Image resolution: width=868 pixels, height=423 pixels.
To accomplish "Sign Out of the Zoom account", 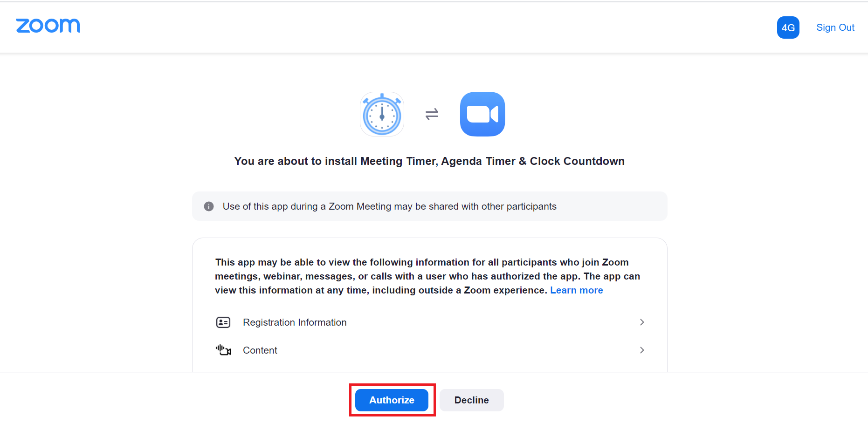I will [835, 27].
